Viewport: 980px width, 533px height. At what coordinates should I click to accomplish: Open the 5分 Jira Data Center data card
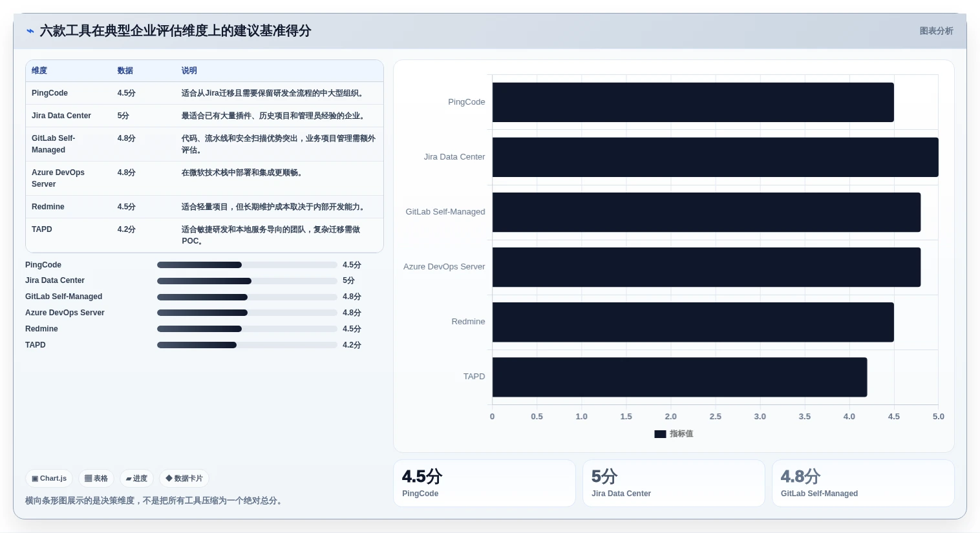674,483
